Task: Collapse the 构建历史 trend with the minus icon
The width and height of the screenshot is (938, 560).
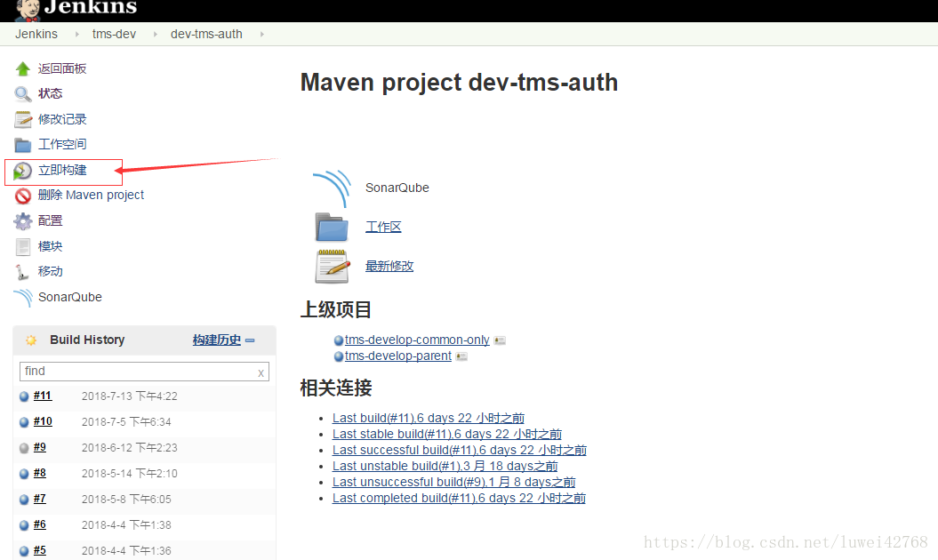Action: tap(250, 340)
